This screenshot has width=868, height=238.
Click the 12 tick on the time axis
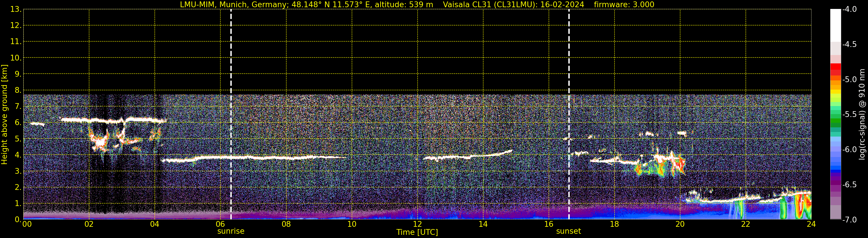click(x=417, y=224)
